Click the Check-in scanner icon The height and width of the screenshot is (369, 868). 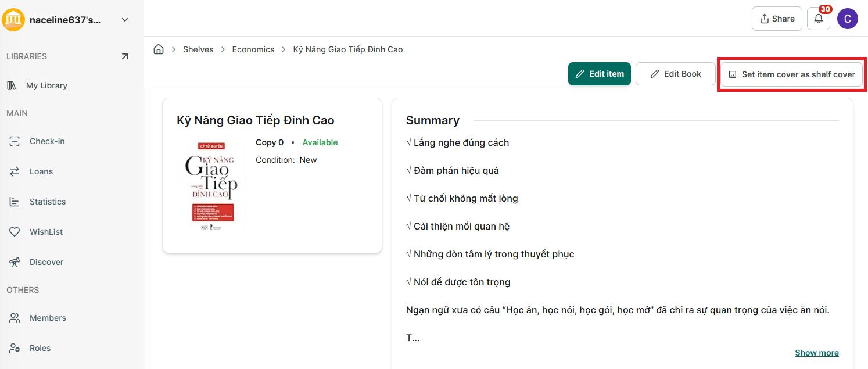point(15,141)
